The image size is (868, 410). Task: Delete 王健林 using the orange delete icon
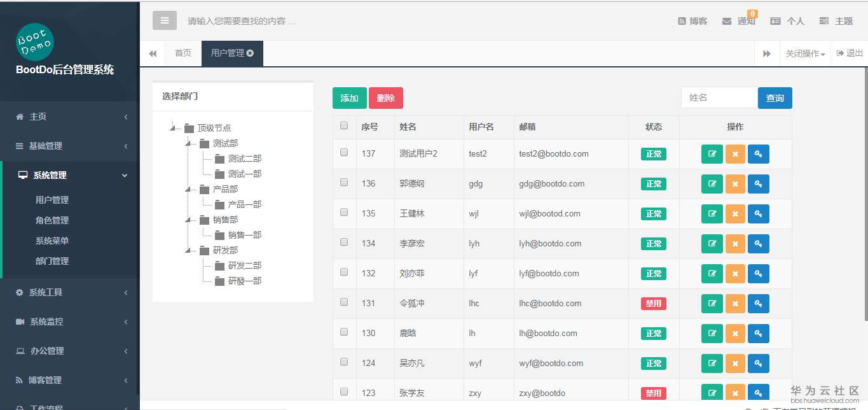(x=735, y=213)
